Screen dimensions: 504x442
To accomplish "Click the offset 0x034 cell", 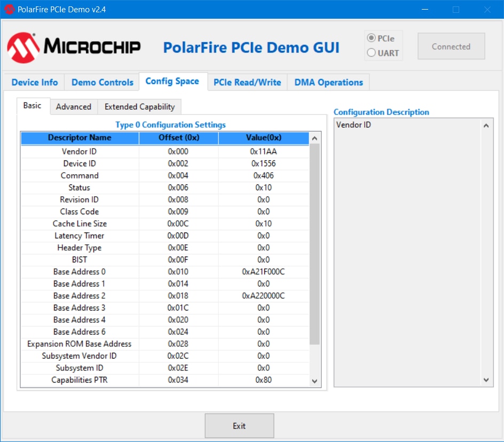I will pyautogui.click(x=179, y=380).
